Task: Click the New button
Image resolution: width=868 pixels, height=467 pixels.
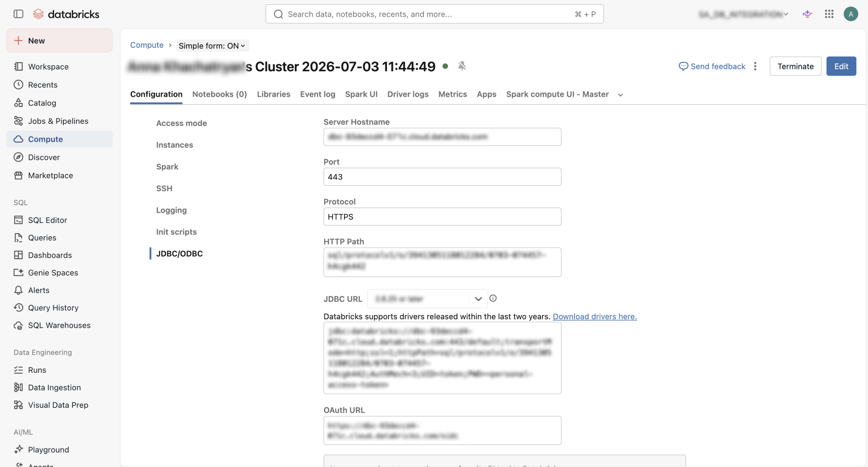Action: tap(59, 41)
